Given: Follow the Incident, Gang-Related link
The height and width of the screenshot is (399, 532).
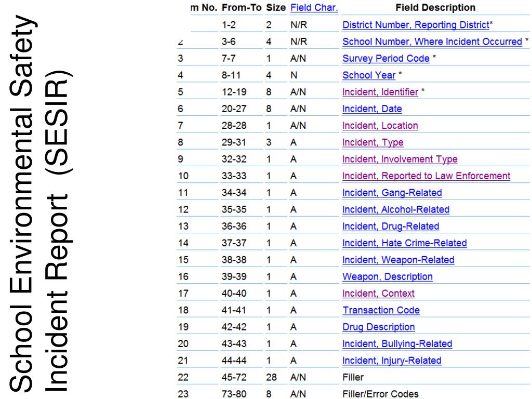Looking at the screenshot, I should point(392,193).
